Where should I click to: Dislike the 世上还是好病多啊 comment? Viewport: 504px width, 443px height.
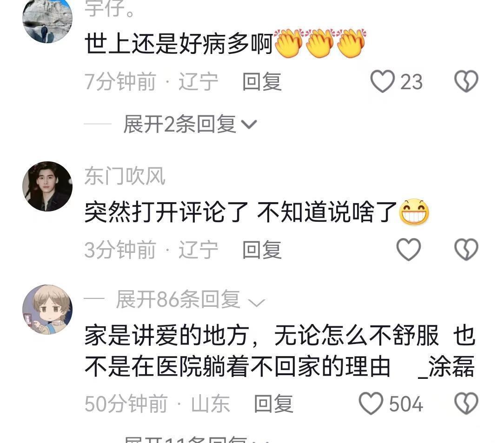coord(466,81)
